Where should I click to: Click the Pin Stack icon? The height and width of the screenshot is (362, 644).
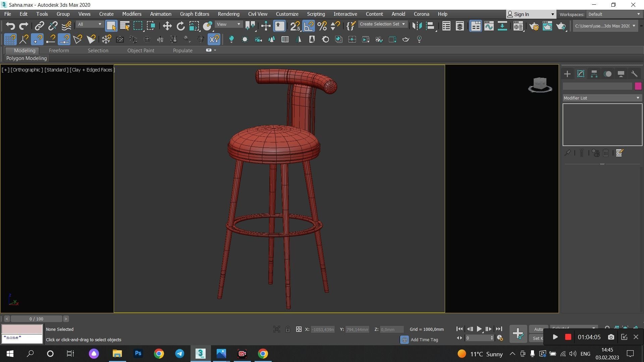click(x=568, y=153)
